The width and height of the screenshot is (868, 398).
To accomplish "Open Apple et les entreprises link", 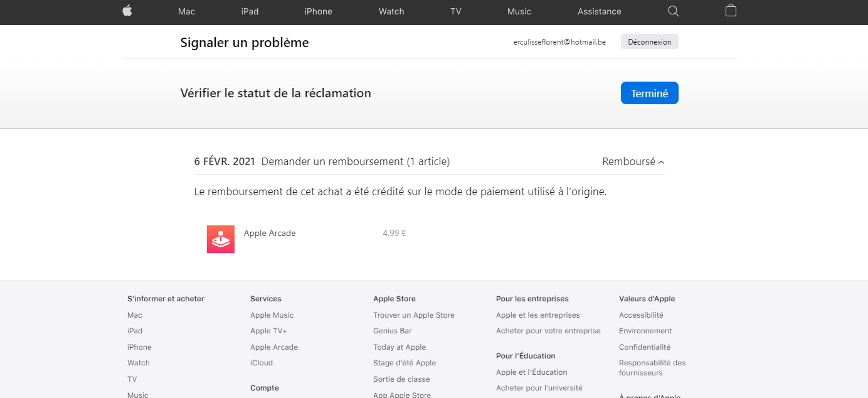I will [x=538, y=315].
